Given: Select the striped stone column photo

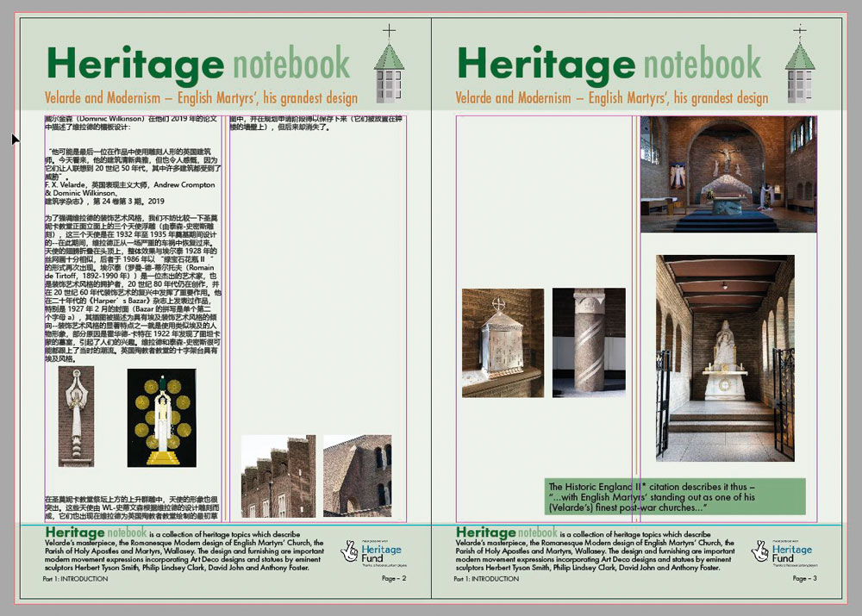Looking at the screenshot, I should 589,342.
